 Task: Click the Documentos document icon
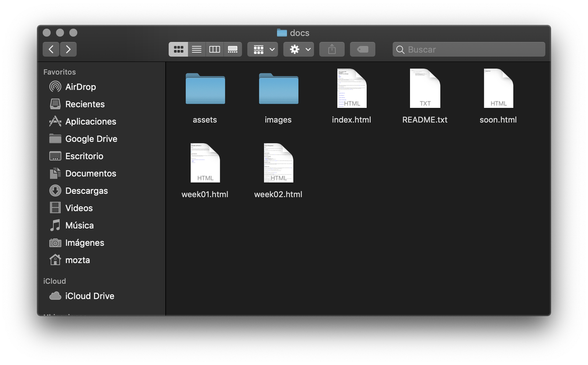point(55,173)
